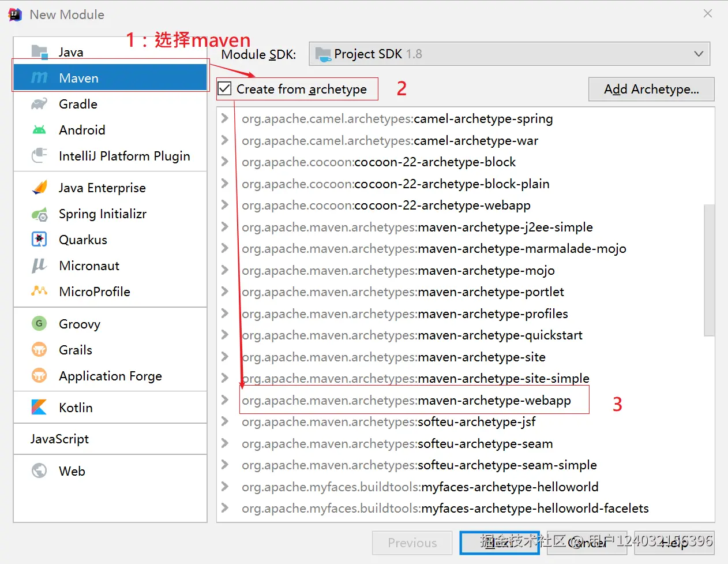Click the Gradle elephant icon
728x564 pixels.
(x=39, y=104)
